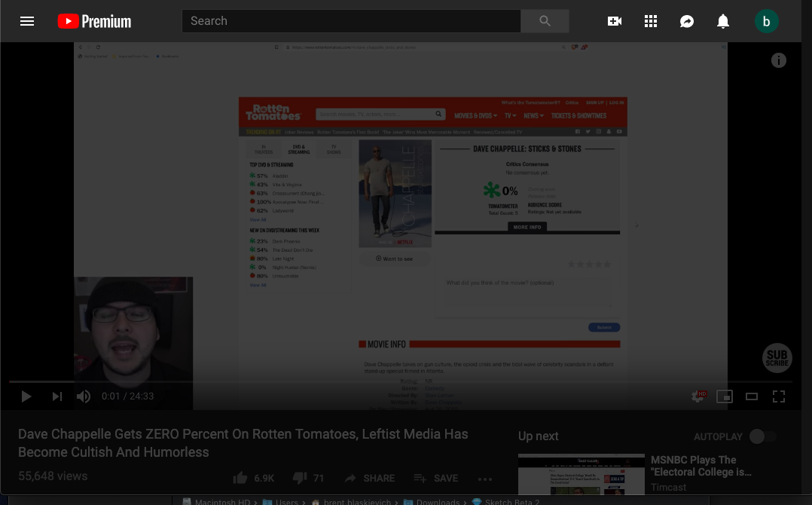Play the video
The height and width of the screenshot is (505, 812).
26,396
